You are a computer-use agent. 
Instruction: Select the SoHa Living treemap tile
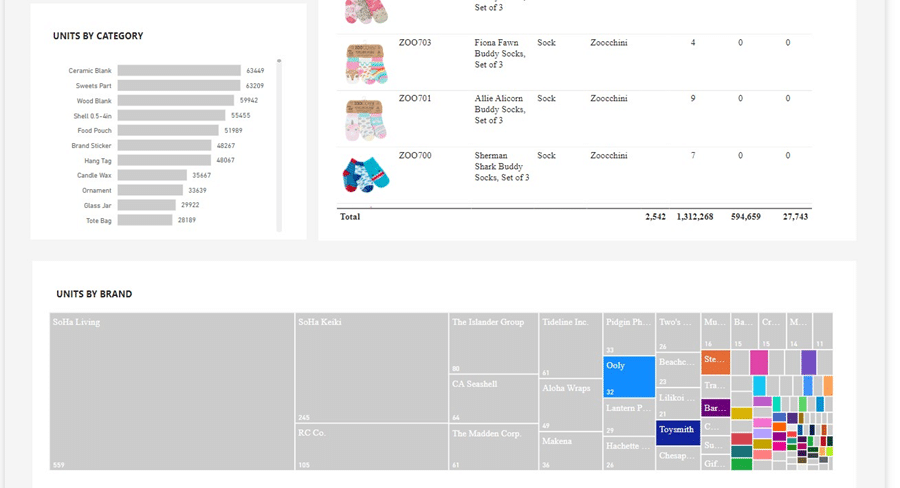pos(172,392)
